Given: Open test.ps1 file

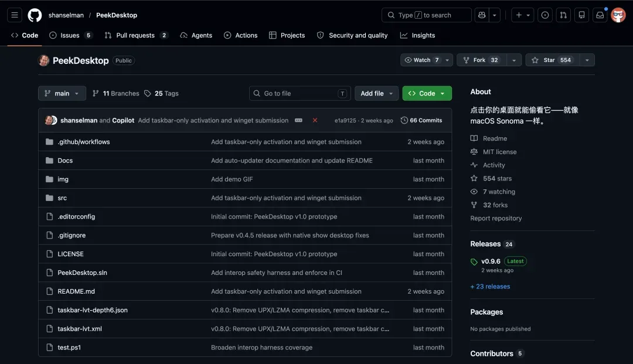Looking at the screenshot, I should coord(69,347).
